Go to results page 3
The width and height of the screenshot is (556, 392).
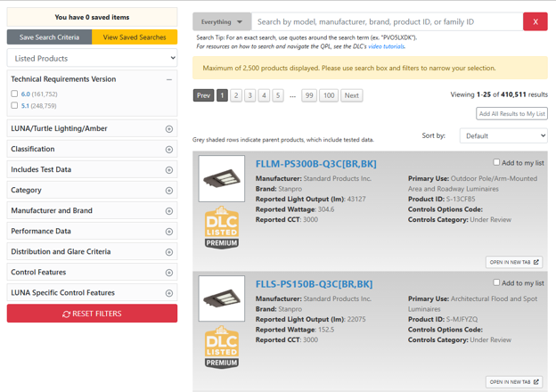(250, 95)
